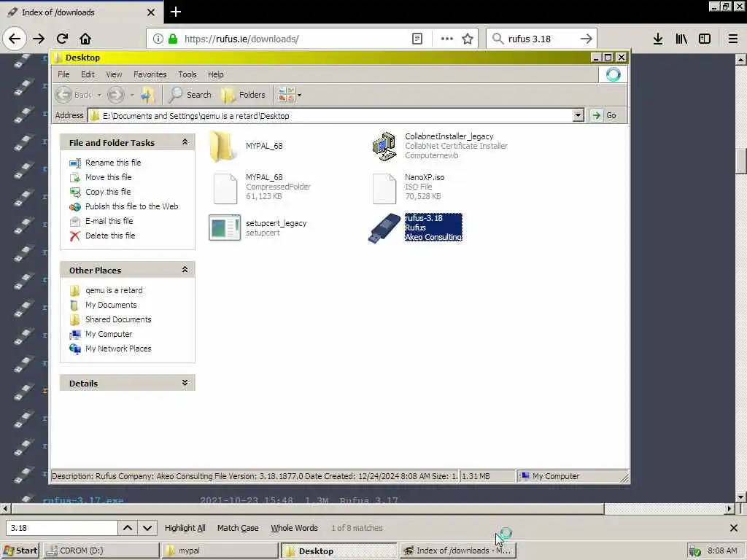Screen dimensions: 747x560
Task: Toggle Match Case in find bar
Action: click(x=238, y=528)
